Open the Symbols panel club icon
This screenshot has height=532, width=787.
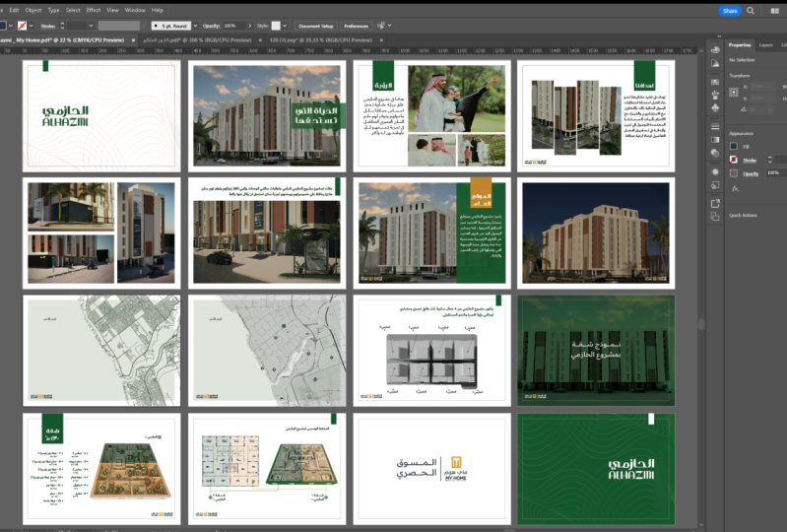pos(715,108)
